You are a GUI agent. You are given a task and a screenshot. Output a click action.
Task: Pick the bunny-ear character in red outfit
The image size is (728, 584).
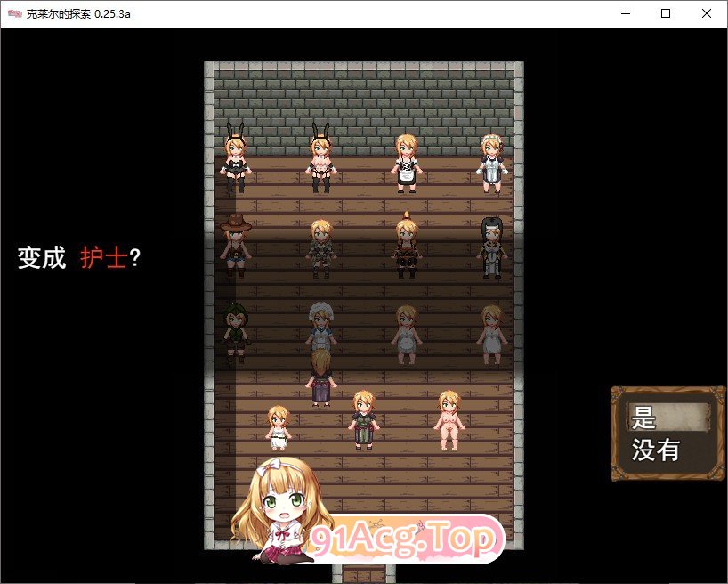point(321,160)
